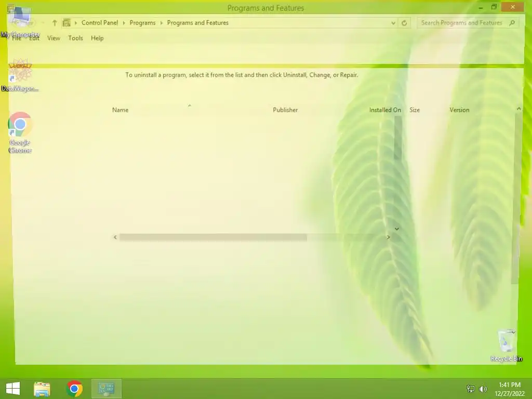
Task: Open the File menu
Action: pyautogui.click(x=17, y=38)
